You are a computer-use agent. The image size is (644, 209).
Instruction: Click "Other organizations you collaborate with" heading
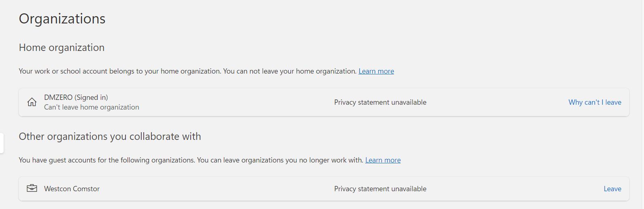pyautogui.click(x=110, y=137)
